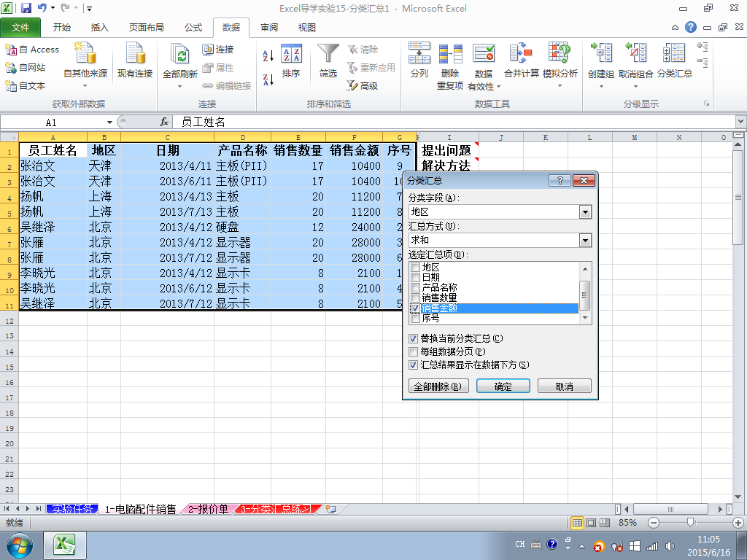This screenshot has width=747, height=560.
Task: Click Refresh All (全部刷新) icon
Action: point(180,54)
